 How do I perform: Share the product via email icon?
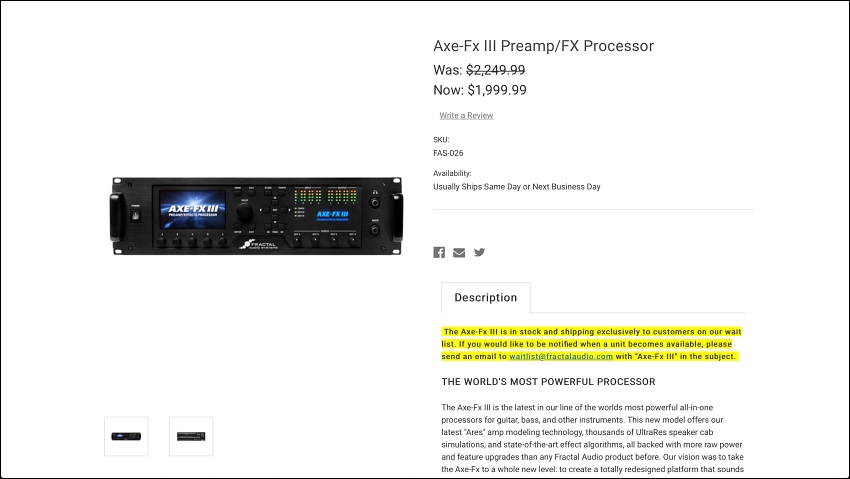click(459, 253)
